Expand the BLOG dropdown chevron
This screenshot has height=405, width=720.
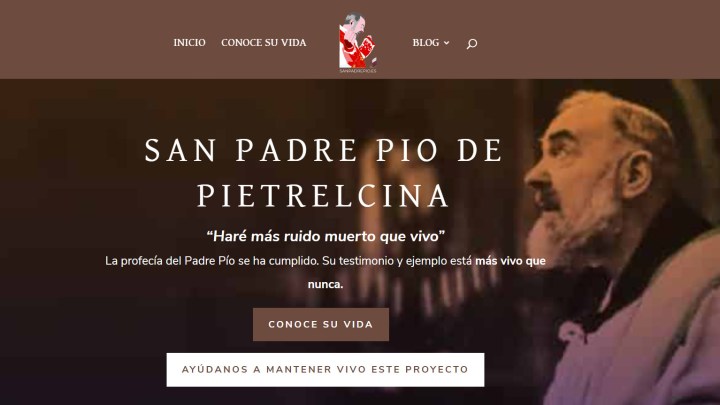coord(446,43)
